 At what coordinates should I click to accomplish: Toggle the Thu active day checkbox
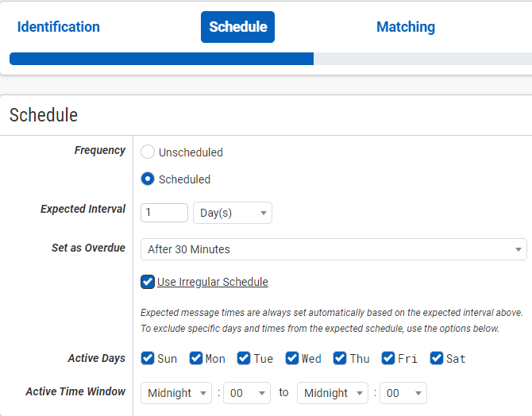340,358
